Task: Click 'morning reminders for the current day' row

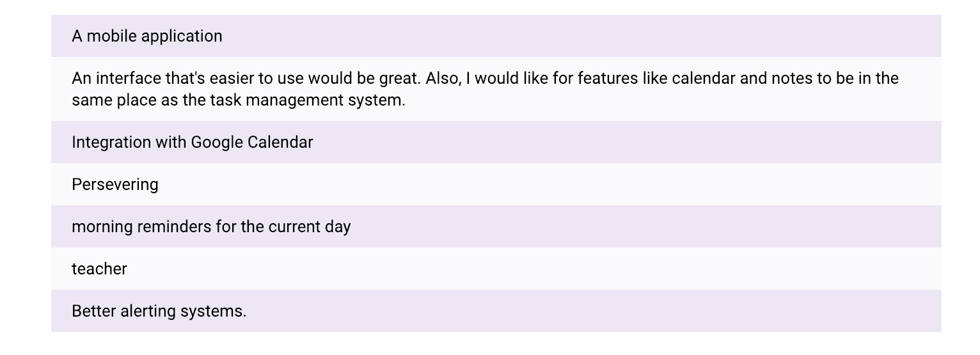Action: coord(496,226)
